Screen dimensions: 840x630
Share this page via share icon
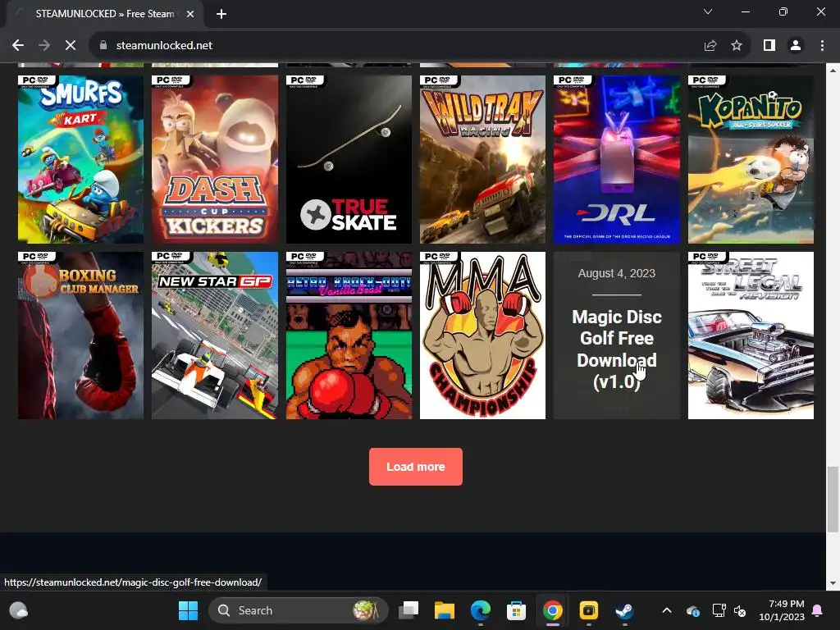pyautogui.click(x=710, y=46)
